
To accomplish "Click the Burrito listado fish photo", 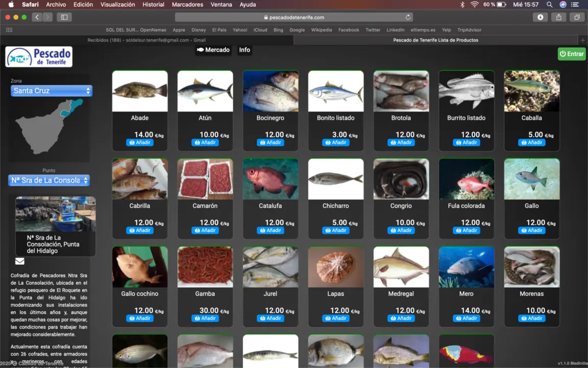I will 467,91.
